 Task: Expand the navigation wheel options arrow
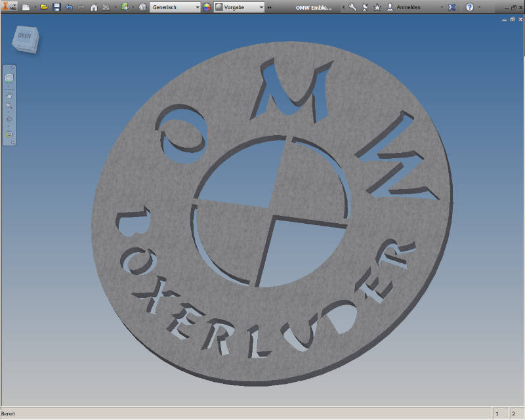point(9,87)
